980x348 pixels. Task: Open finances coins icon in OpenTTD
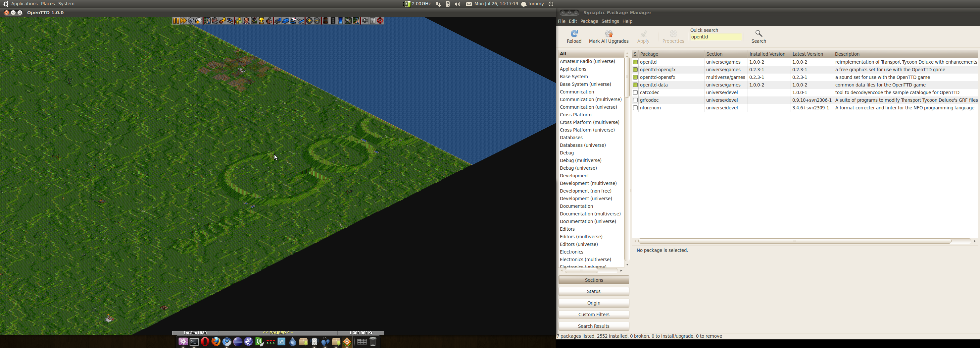click(239, 21)
